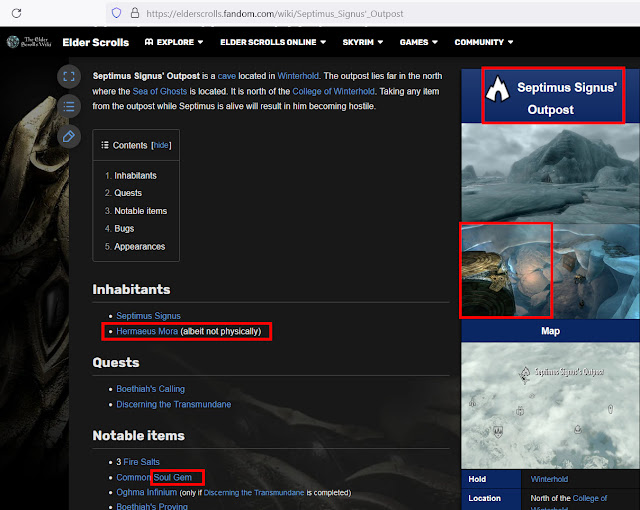Open The Elder Scrolls Wiki logo
The height and width of the screenshot is (510, 640).
[x=29, y=42]
